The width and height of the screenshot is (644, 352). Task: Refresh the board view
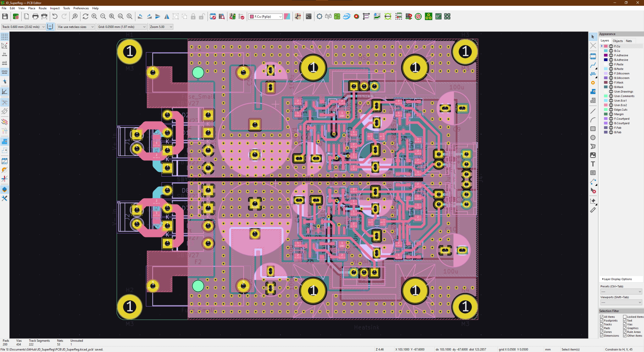point(85,16)
